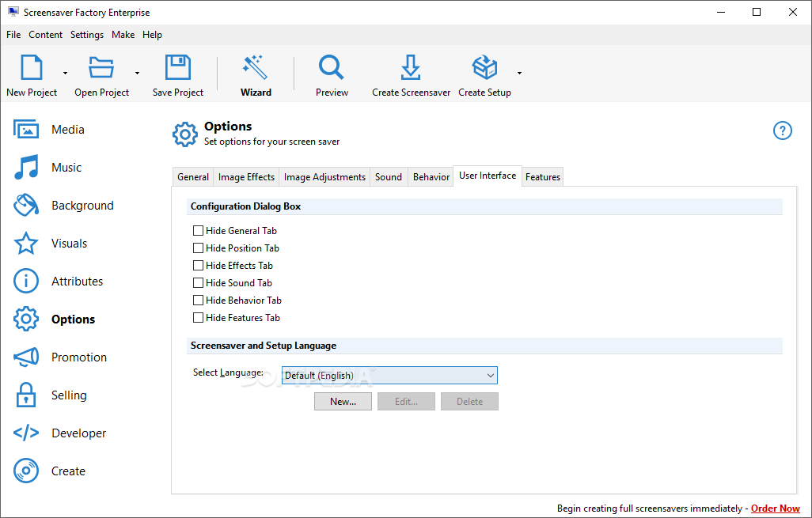The height and width of the screenshot is (518, 812).
Task: Click the Edit... language button
Action: tap(407, 402)
